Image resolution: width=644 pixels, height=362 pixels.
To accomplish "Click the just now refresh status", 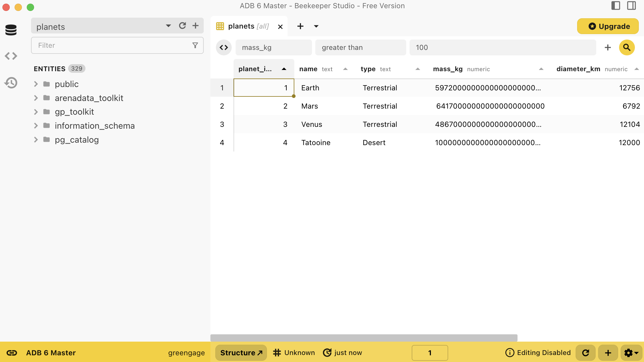I will coord(342,353).
